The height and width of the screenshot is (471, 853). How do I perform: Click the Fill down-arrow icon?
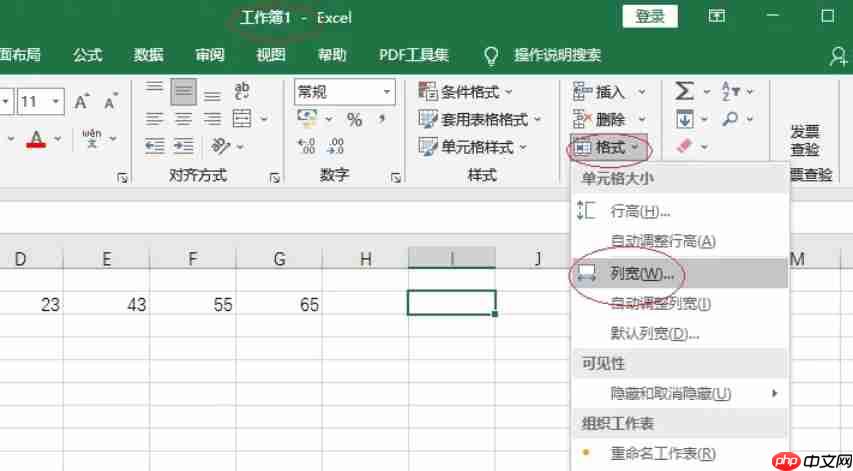[x=685, y=119]
